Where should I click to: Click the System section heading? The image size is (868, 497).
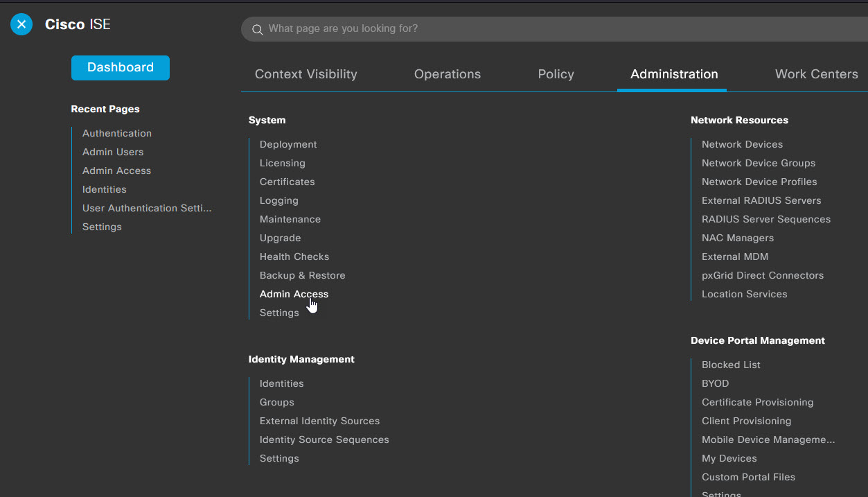tap(267, 120)
